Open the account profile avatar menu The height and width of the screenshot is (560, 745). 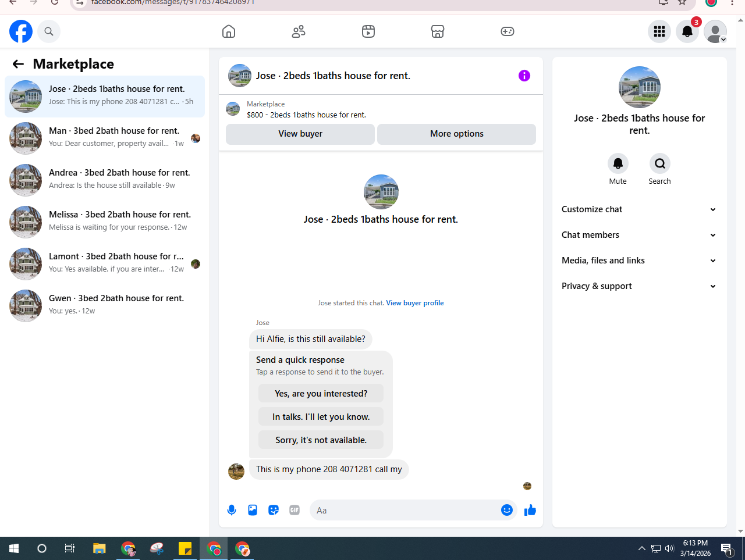click(x=715, y=31)
